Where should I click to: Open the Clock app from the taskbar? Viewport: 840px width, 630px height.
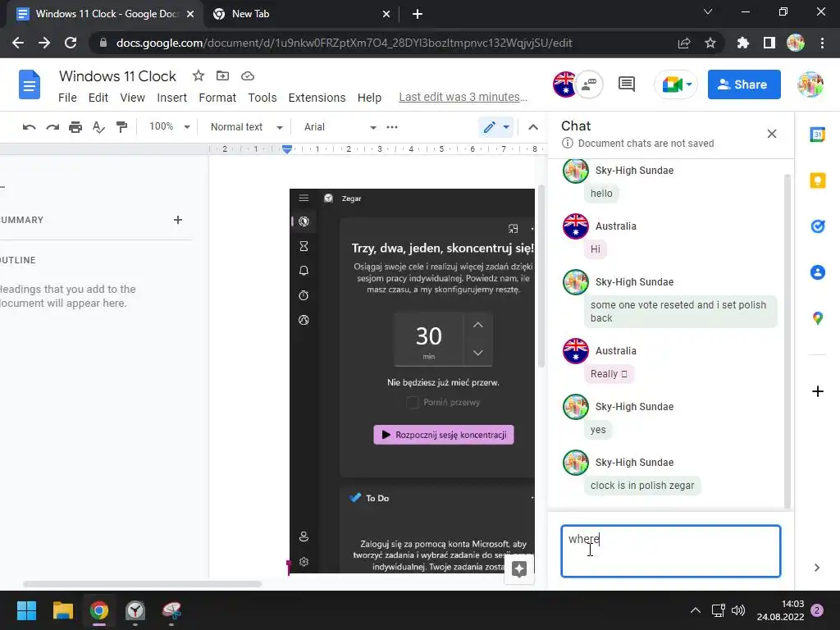tap(135, 610)
